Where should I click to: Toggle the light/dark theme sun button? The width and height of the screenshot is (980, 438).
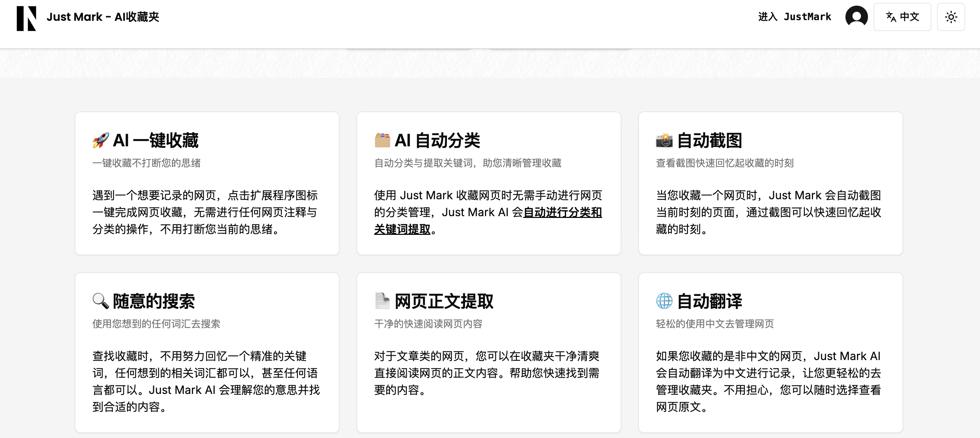pyautogui.click(x=950, y=17)
